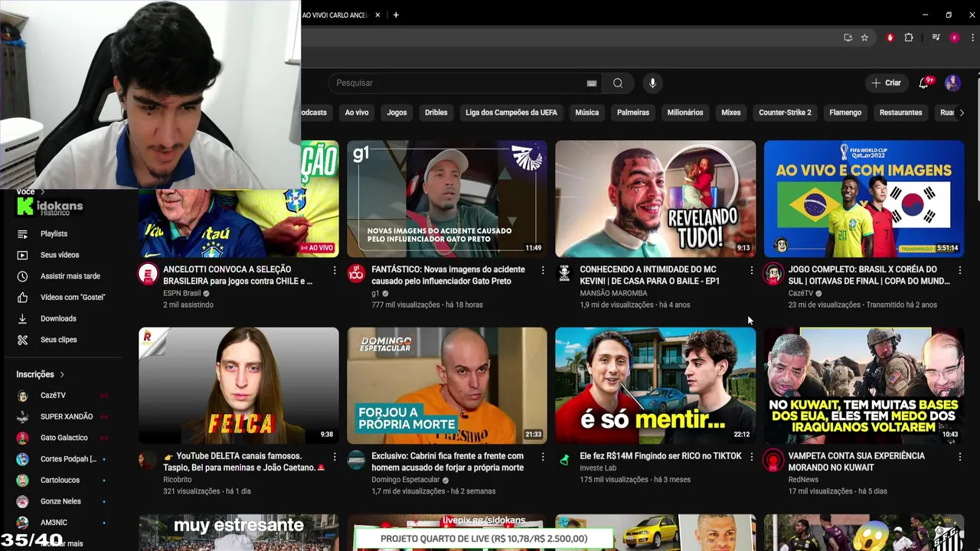Open a new browser tab

click(x=396, y=15)
